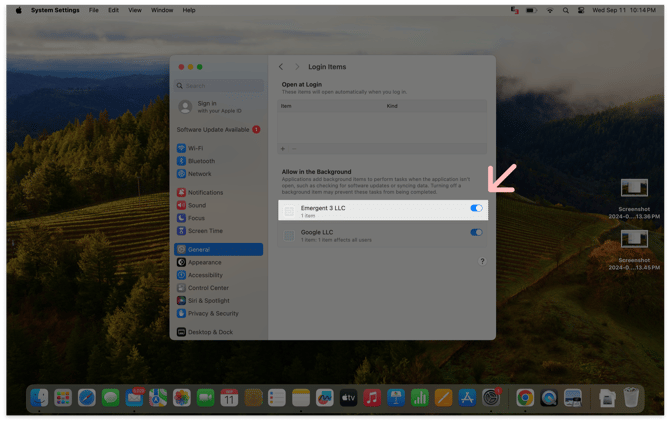This screenshot has height=423, width=670.
Task: Open the View menu
Action: [134, 10]
